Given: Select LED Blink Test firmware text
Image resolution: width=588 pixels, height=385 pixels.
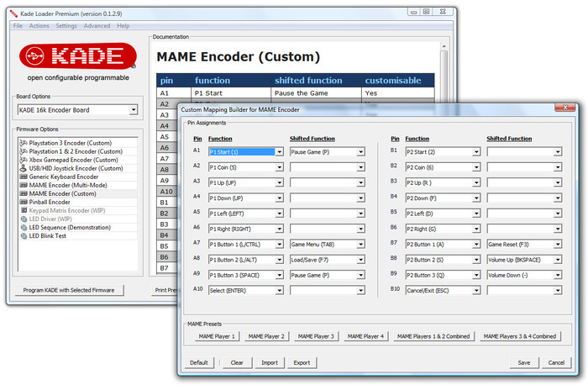Looking at the screenshot, I should [x=48, y=236].
